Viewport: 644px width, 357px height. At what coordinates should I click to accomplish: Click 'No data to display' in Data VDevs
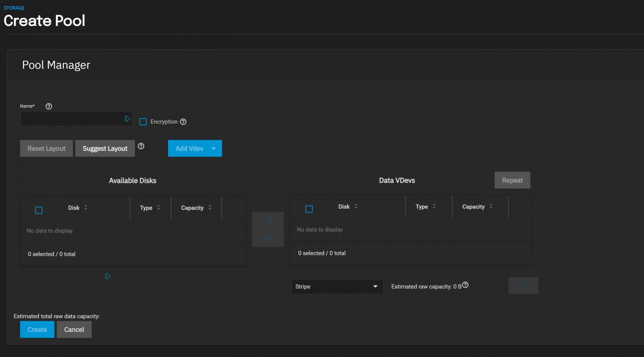point(320,230)
